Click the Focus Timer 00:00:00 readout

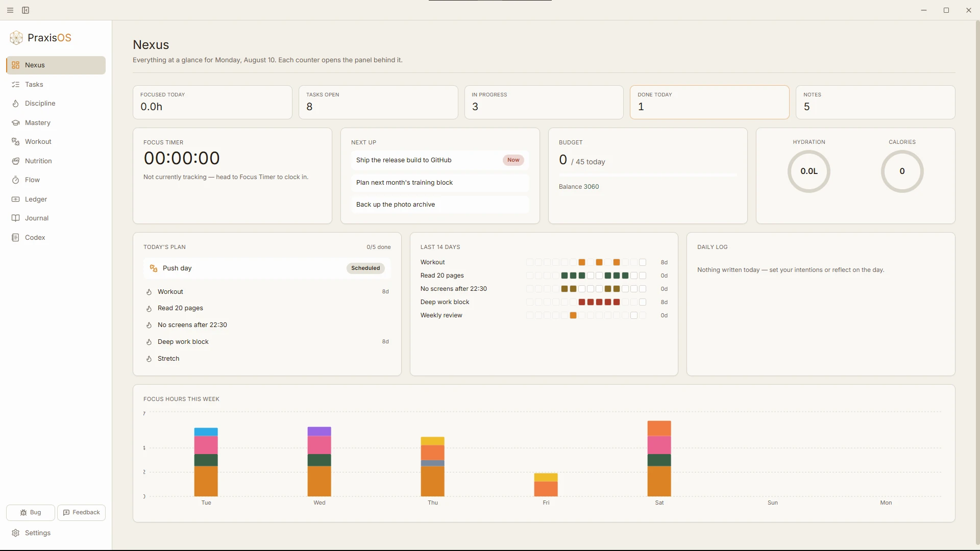click(x=182, y=158)
